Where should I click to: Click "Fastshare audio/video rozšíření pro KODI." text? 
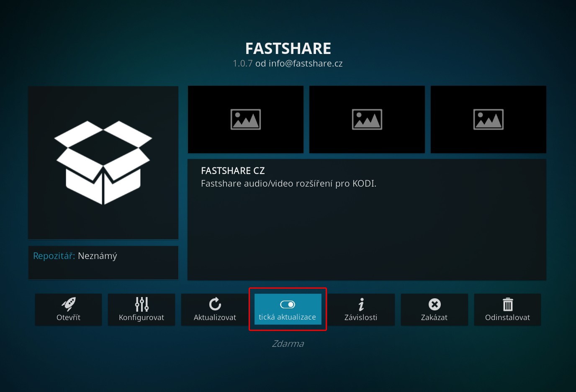point(288,184)
